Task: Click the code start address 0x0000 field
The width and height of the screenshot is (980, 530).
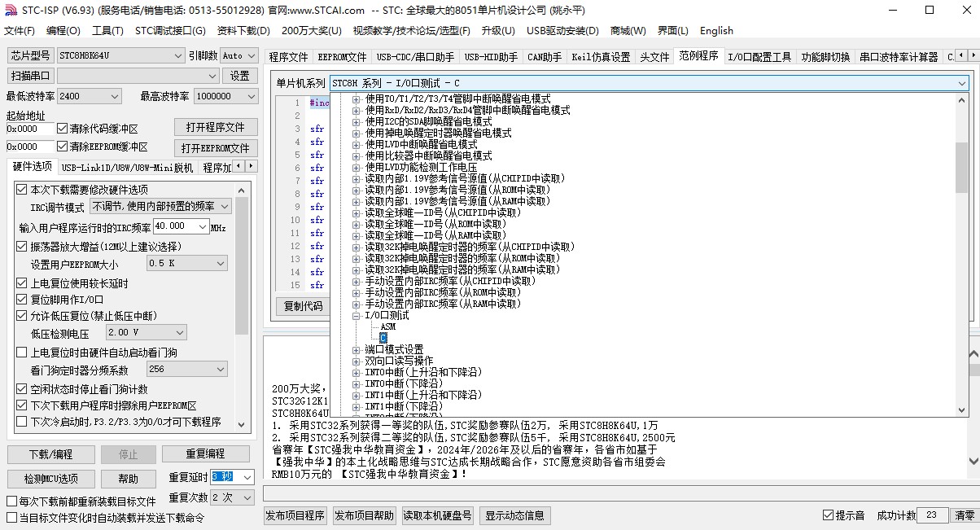Action: (29, 129)
